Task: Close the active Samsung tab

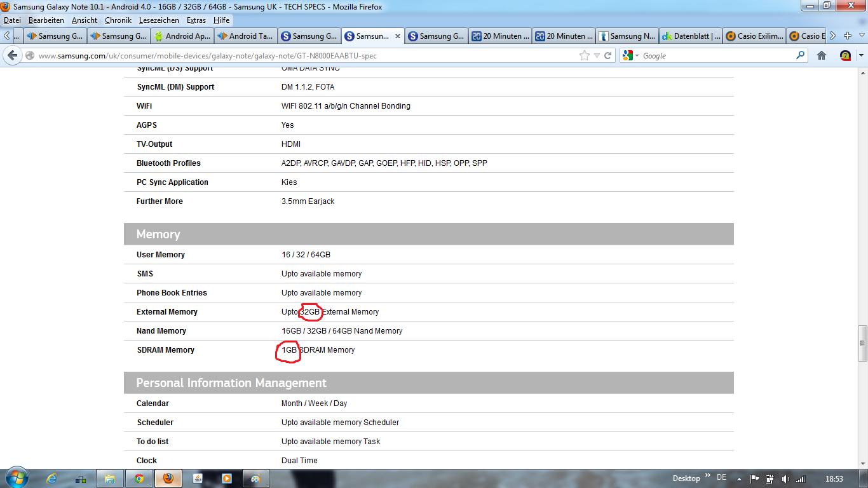Action: coord(398,36)
